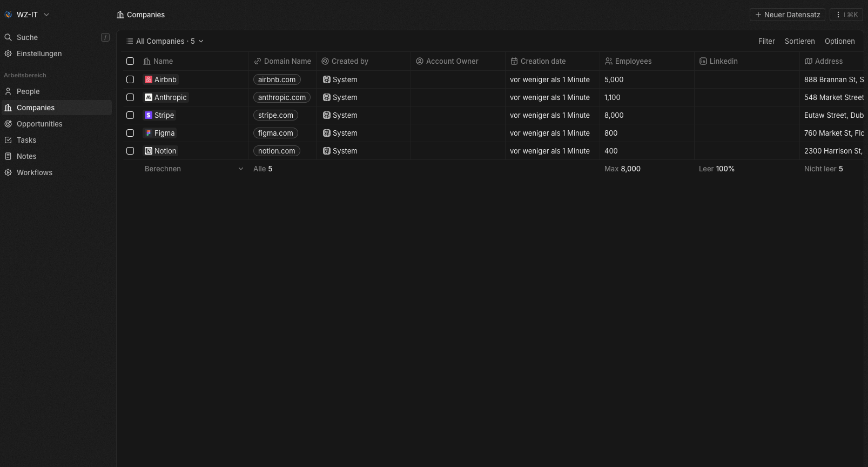Open the Creation date column header menu
Image resolution: width=868 pixels, height=467 pixels.
tap(553, 61)
